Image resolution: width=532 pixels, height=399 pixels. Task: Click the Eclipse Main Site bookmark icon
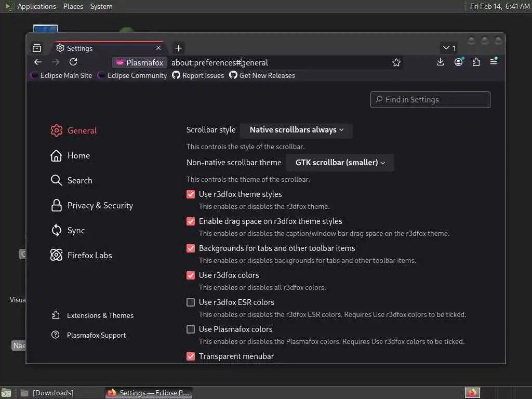coord(34,75)
